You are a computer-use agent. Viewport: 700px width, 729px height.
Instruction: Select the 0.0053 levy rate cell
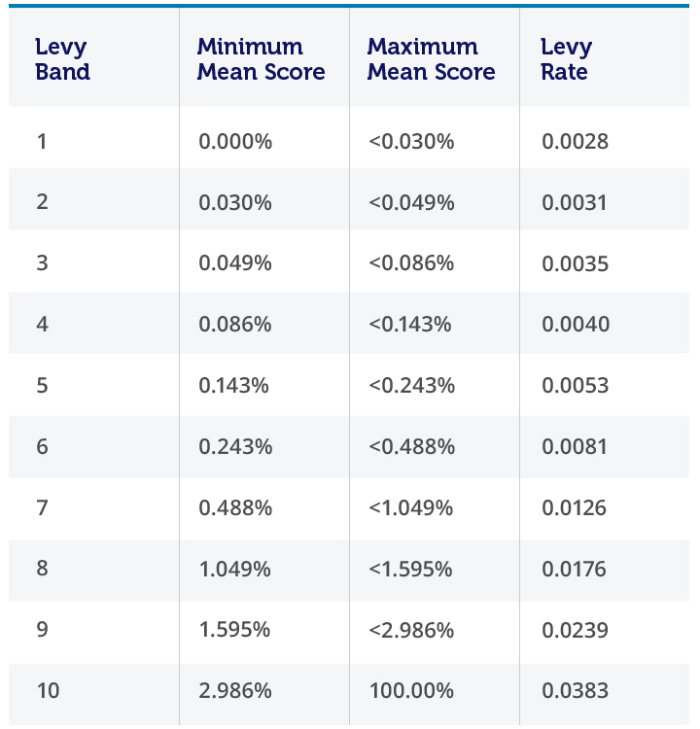click(x=575, y=386)
